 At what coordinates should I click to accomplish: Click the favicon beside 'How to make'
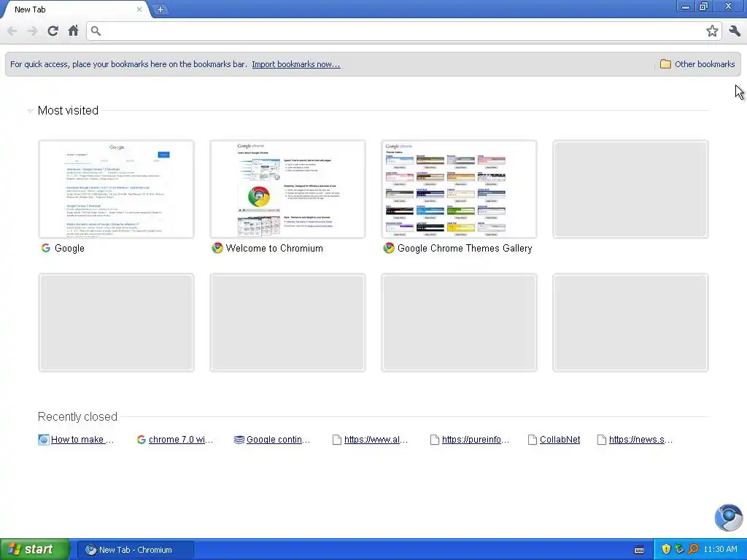(43, 440)
